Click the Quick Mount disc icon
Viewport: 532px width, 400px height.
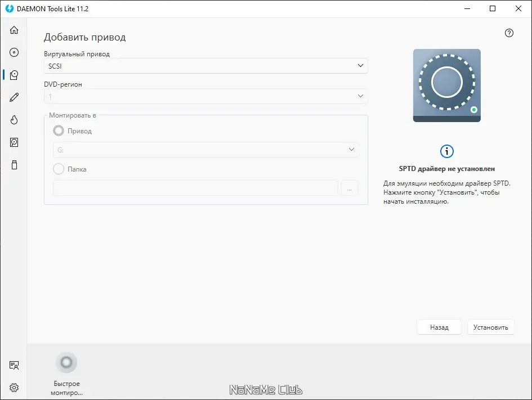[66, 362]
